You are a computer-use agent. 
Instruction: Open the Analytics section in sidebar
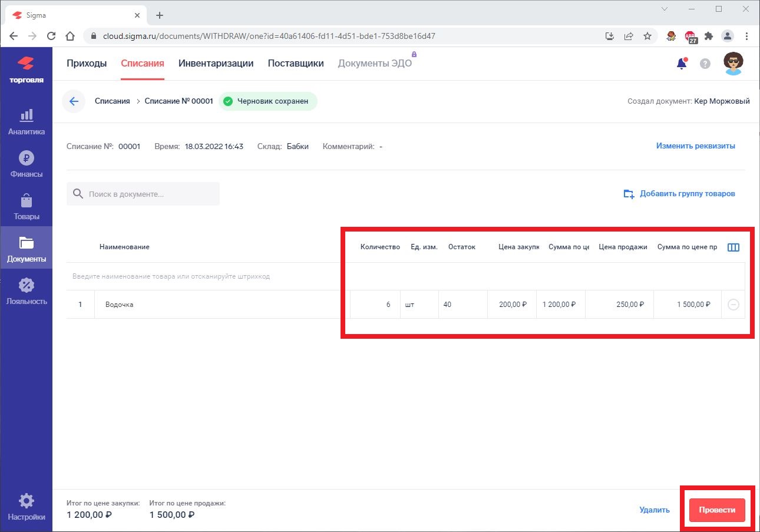(27, 121)
